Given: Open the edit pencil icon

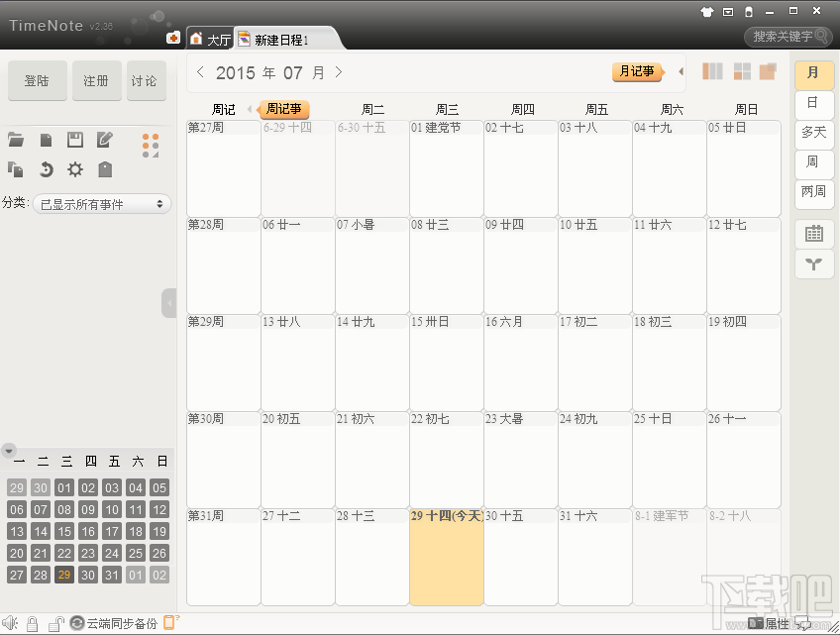Looking at the screenshot, I should pyautogui.click(x=104, y=140).
